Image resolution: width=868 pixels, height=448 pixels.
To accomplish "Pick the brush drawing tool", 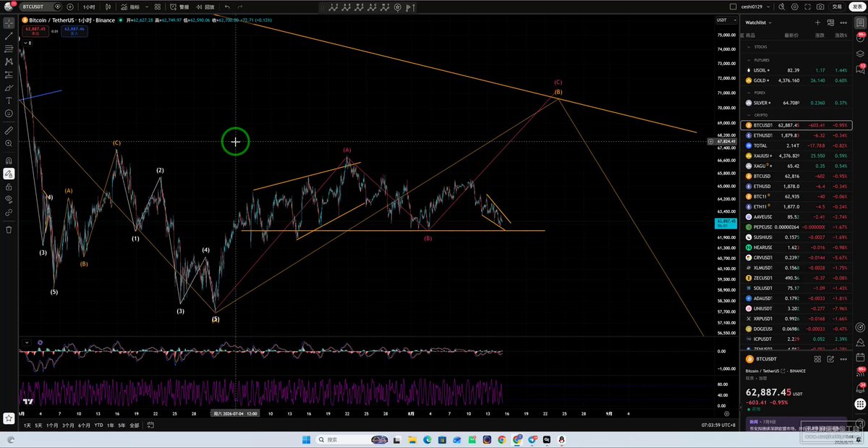I will coord(9,88).
